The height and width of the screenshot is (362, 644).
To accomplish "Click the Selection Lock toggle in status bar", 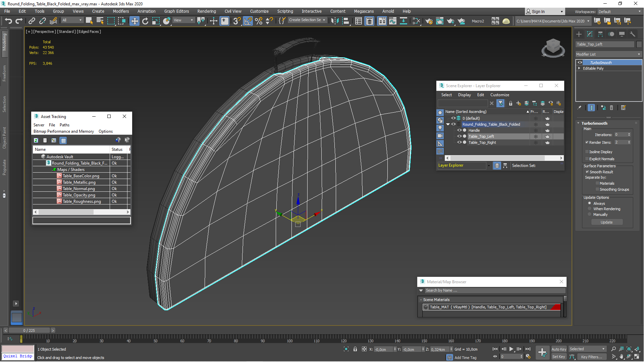I will click(355, 349).
